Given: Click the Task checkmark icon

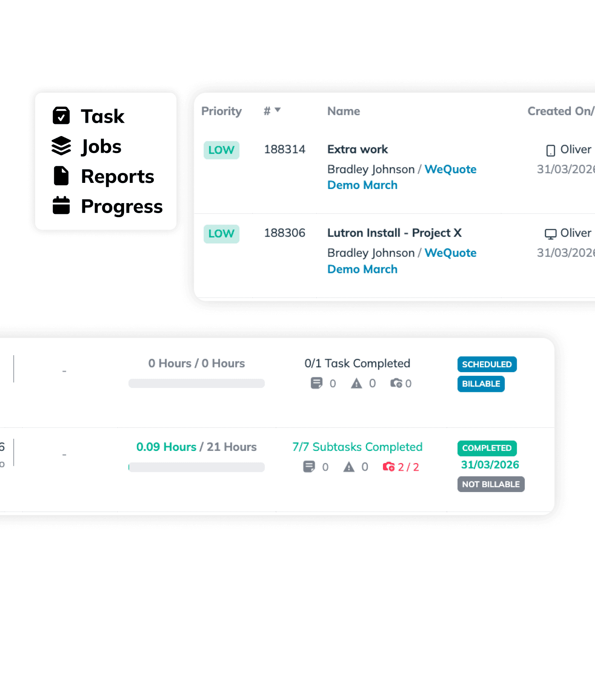Looking at the screenshot, I should pyautogui.click(x=61, y=116).
